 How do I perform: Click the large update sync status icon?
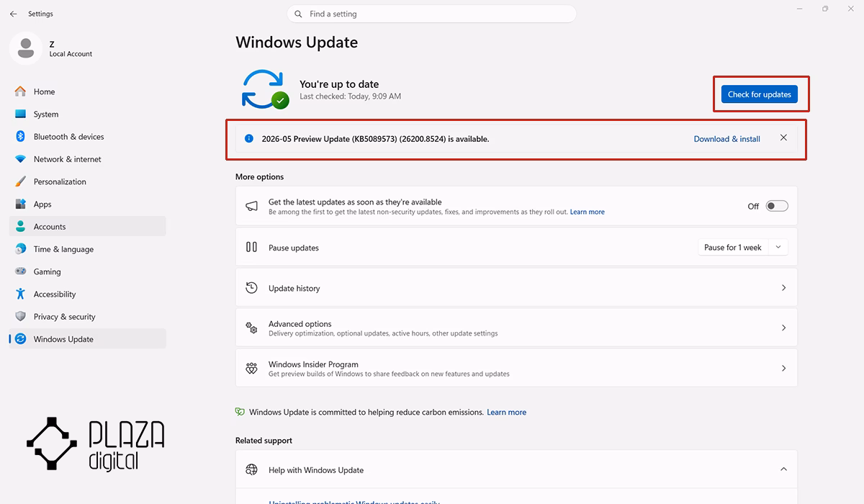pos(264,89)
